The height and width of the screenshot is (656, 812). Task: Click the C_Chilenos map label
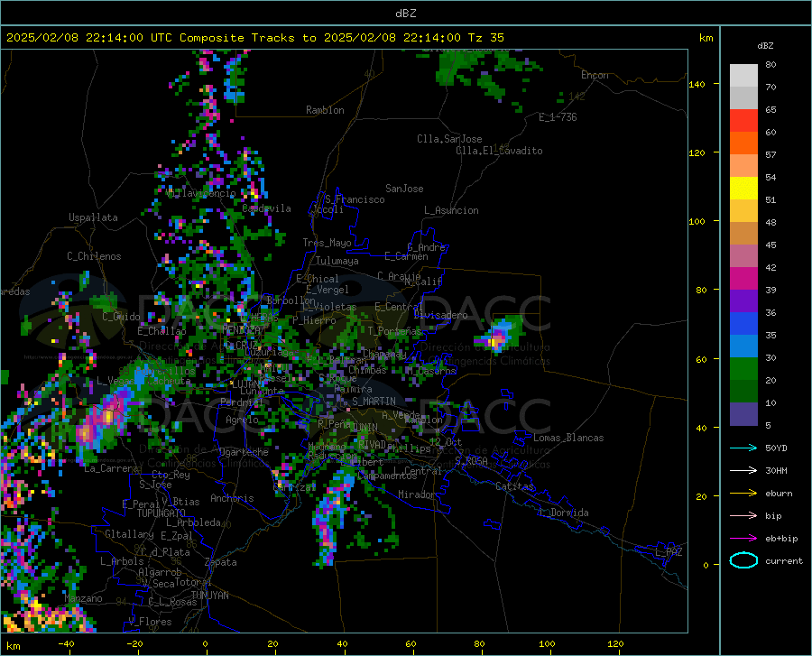[94, 256]
